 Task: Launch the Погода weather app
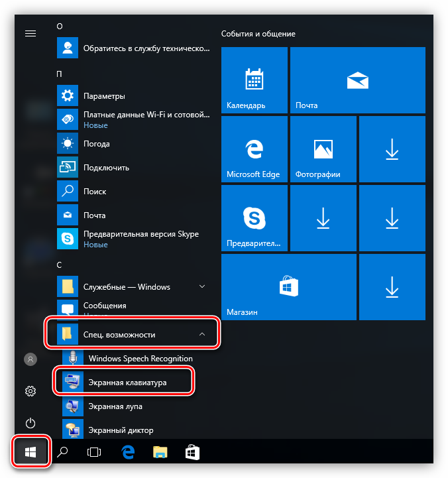(133, 143)
